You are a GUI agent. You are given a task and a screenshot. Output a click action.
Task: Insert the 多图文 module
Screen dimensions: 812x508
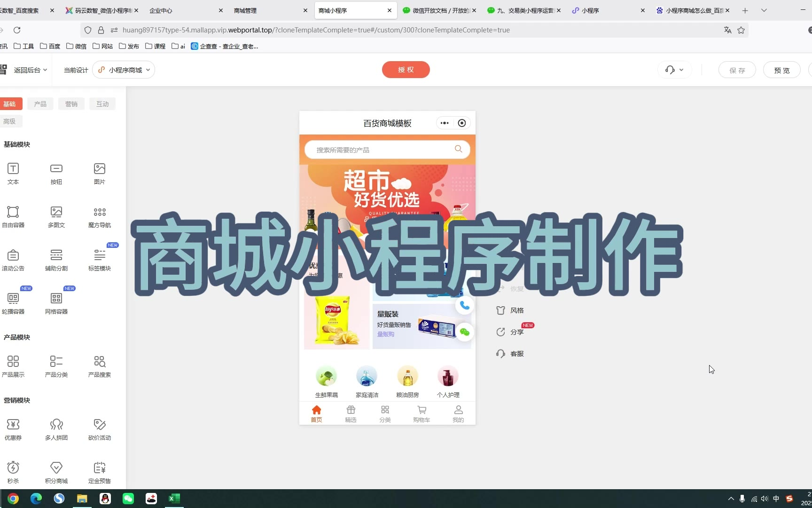click(56, 217)
